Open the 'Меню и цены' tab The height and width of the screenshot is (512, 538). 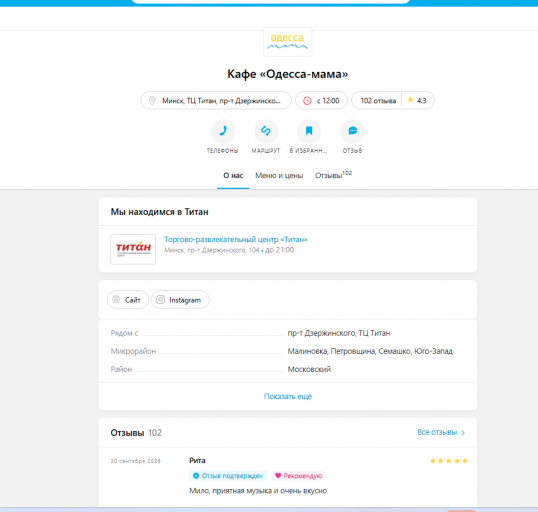[x=279, y=176]
